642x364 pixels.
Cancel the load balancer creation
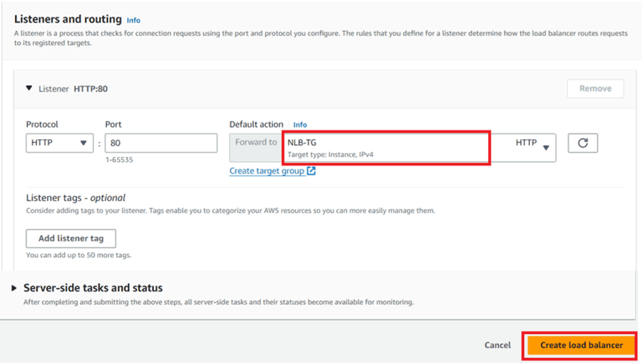coord(497,345)
